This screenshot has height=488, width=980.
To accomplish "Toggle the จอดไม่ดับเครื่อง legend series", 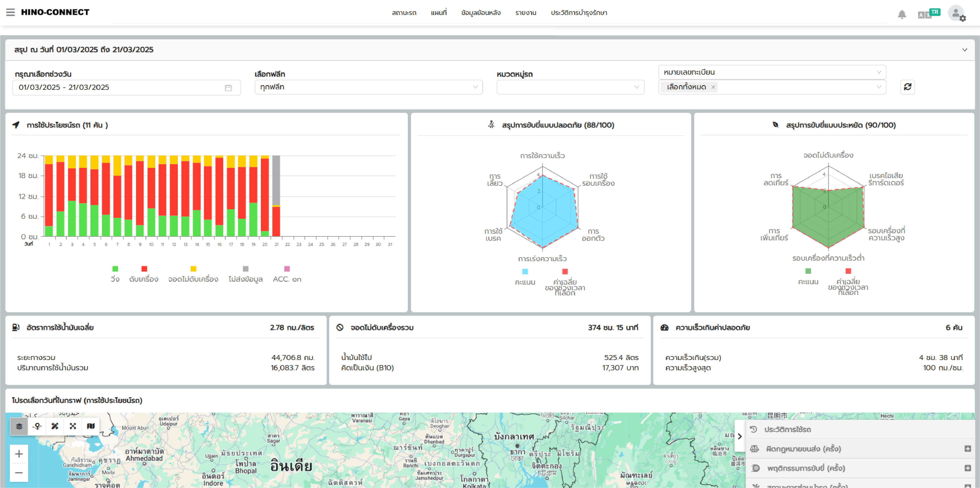I will pyautogui.click(x=193, y=274).
